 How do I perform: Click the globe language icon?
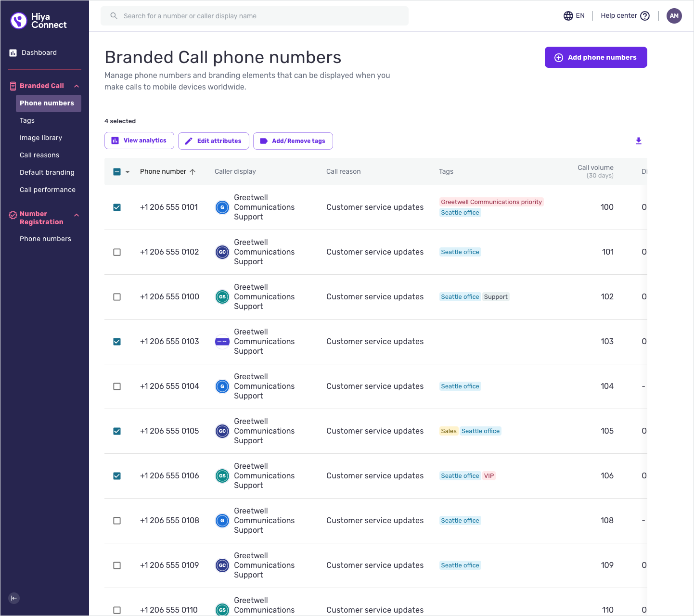pyautogui.click(x=568, y=16)
